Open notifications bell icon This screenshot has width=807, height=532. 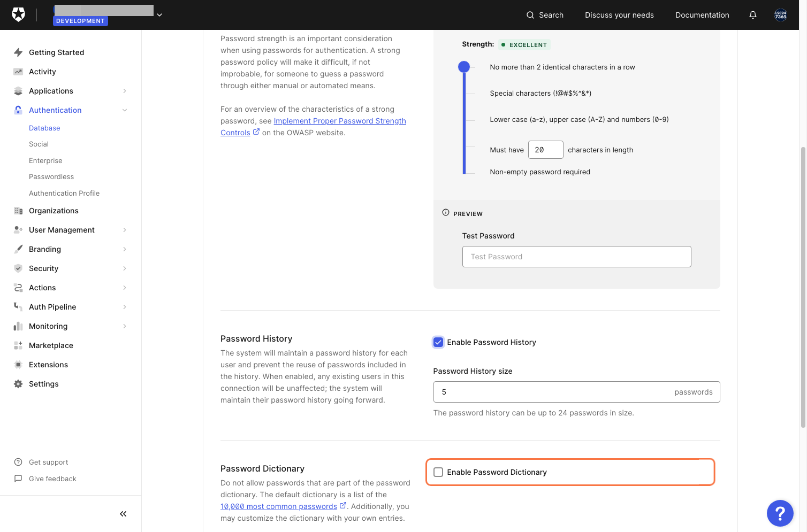point(753,15)
